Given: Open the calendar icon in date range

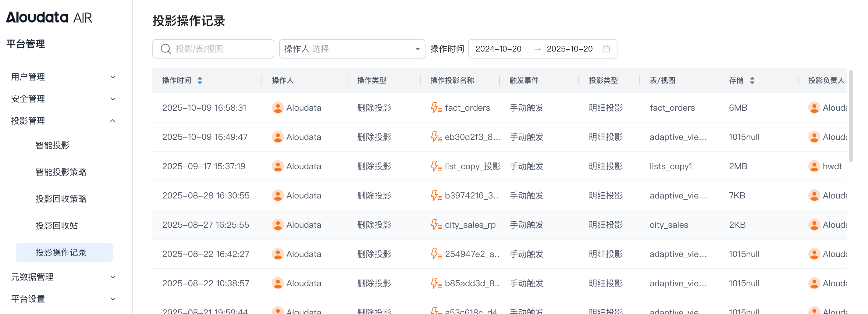Looking at the screenshot, I should (606, 49).
